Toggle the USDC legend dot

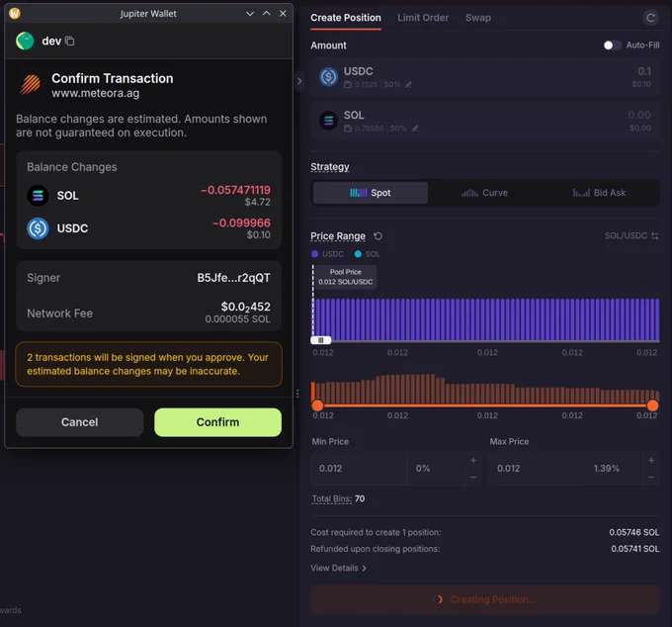pos(315,254)
